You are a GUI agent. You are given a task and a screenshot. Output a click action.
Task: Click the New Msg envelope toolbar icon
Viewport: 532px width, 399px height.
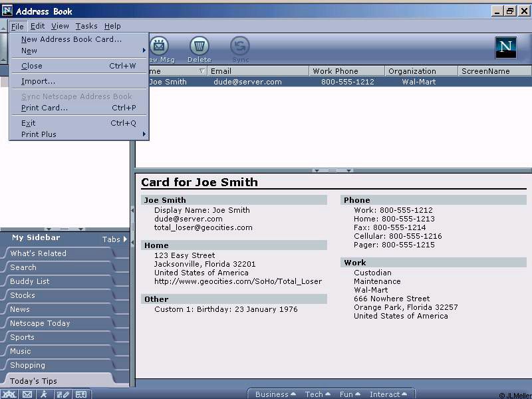[x=159, y=46]
